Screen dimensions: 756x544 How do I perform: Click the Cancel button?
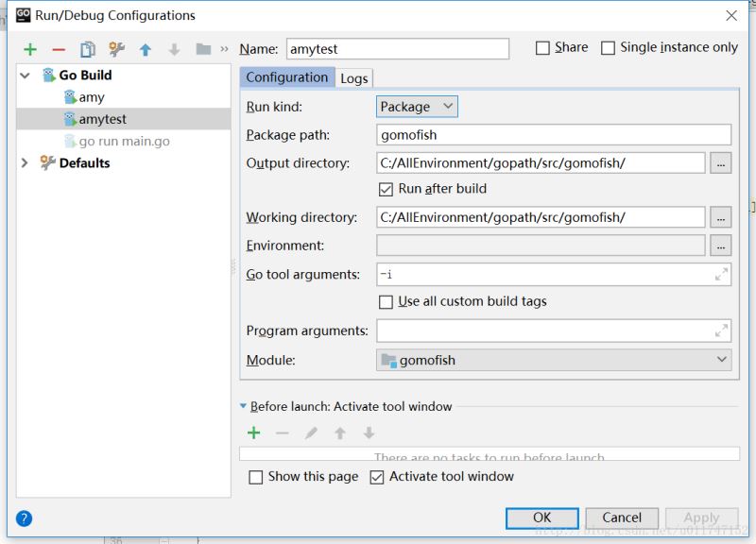point(622,518)
